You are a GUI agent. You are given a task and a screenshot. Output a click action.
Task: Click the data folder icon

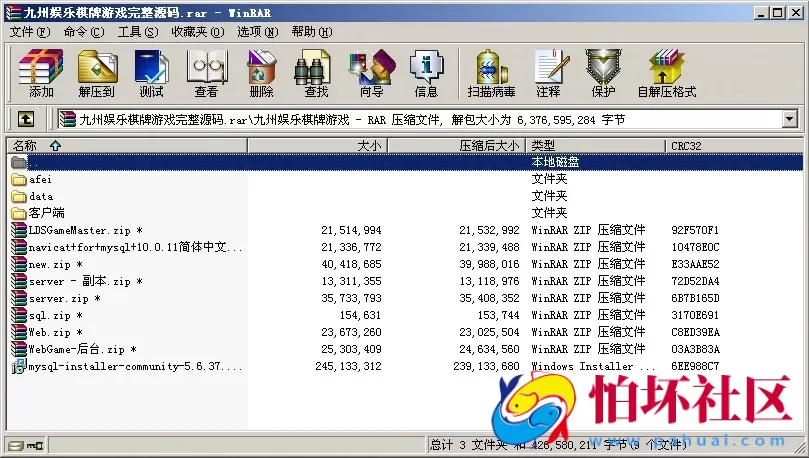(19, 197)
